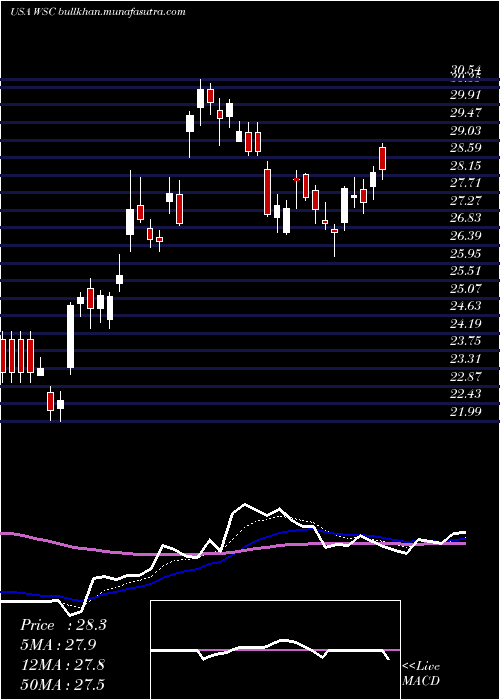The image size is (500, 700).
Task: Click the tall white candlestick rising to 24.63
Action: pos(71,337)
